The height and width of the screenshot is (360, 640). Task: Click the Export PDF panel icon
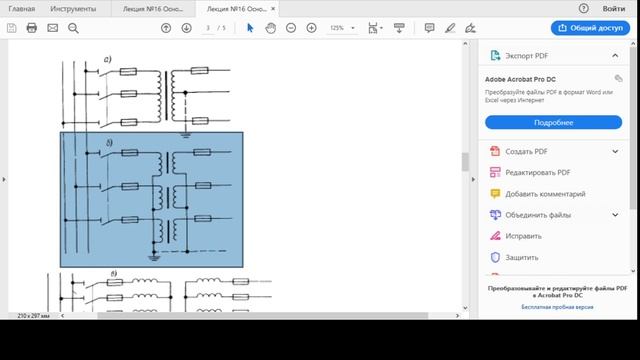point(495,56)
